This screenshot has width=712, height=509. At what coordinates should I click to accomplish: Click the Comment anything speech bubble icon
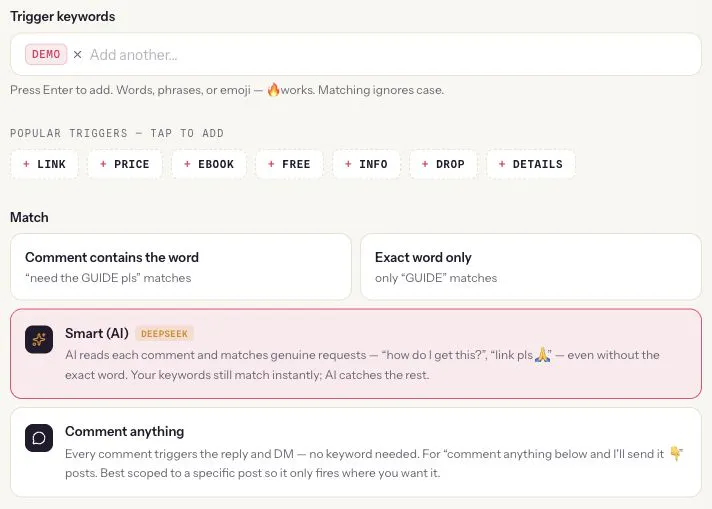coord(39,438)
